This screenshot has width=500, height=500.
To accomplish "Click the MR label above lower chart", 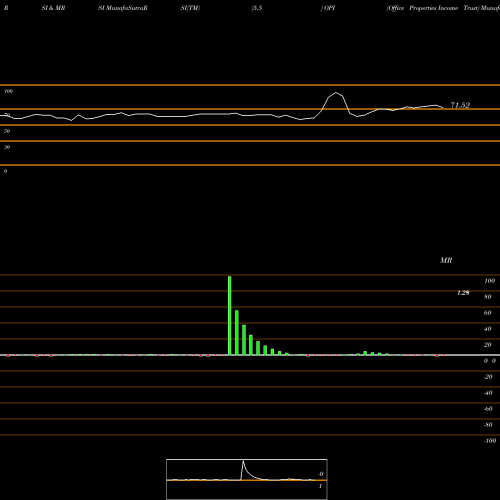I will coord(446,260).
